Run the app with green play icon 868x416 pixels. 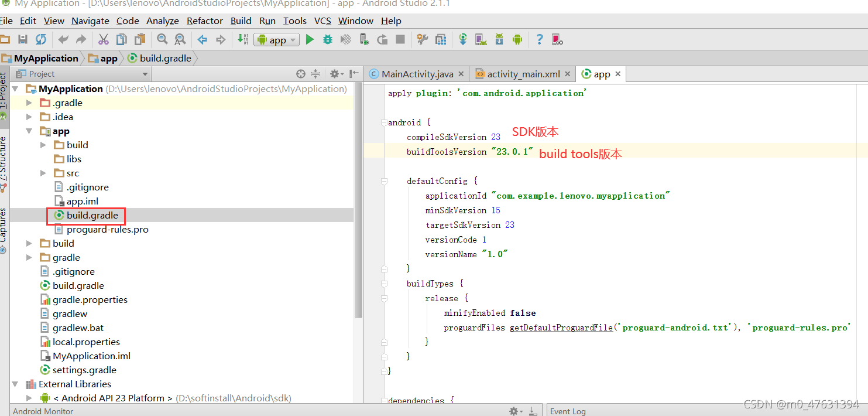[x=310, y=39]
